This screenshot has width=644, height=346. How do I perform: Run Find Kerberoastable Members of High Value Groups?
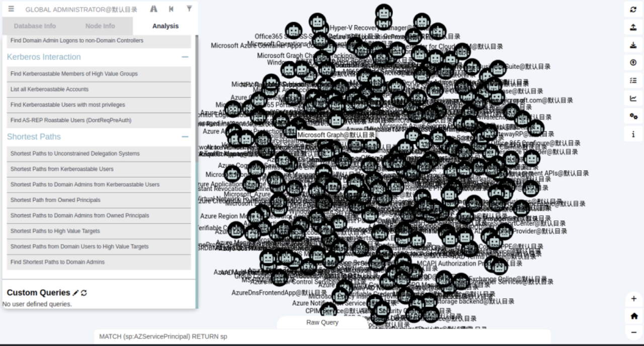coord(99,74)
